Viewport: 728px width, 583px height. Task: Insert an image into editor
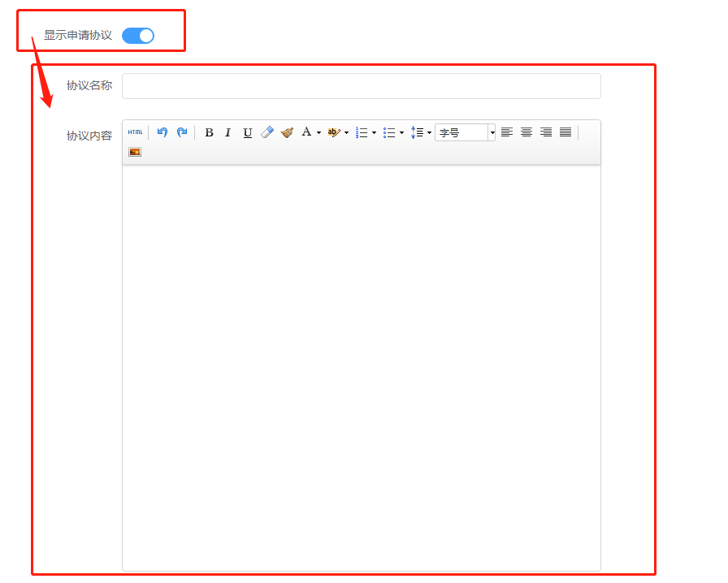pyautogui.click(x=135, y=152)
